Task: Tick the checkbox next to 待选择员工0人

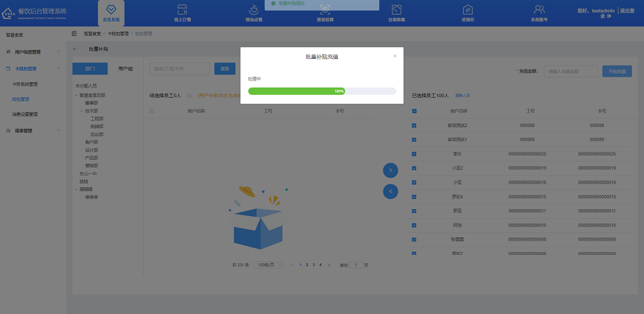Action: pyautogui.click(x=190, y=95)
